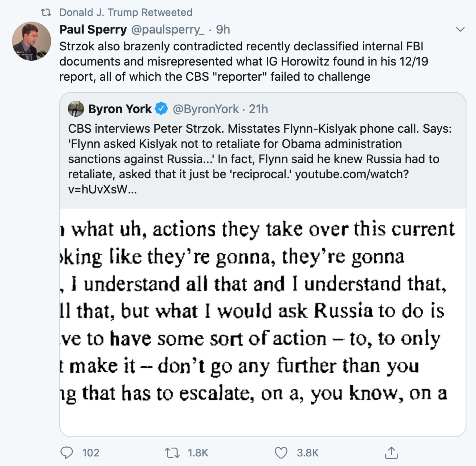Expand the tweet options chevron

click(460, 29)
